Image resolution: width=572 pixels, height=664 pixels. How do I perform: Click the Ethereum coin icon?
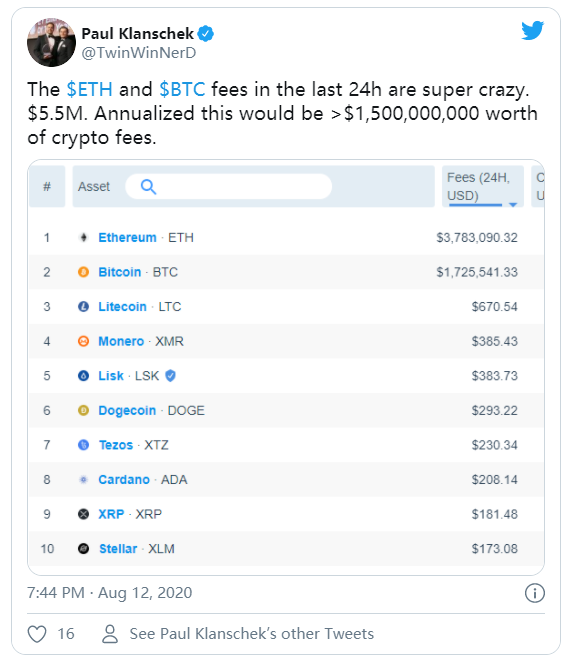(83, 238)
